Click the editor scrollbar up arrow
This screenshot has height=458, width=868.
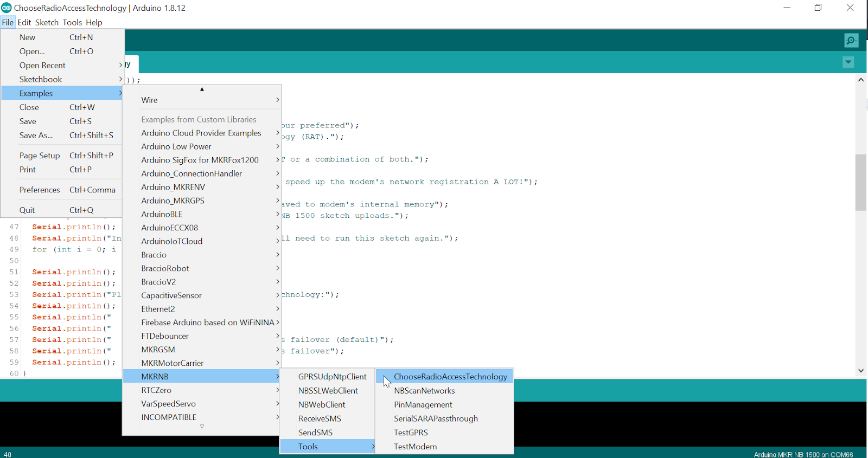click(860, 80)
